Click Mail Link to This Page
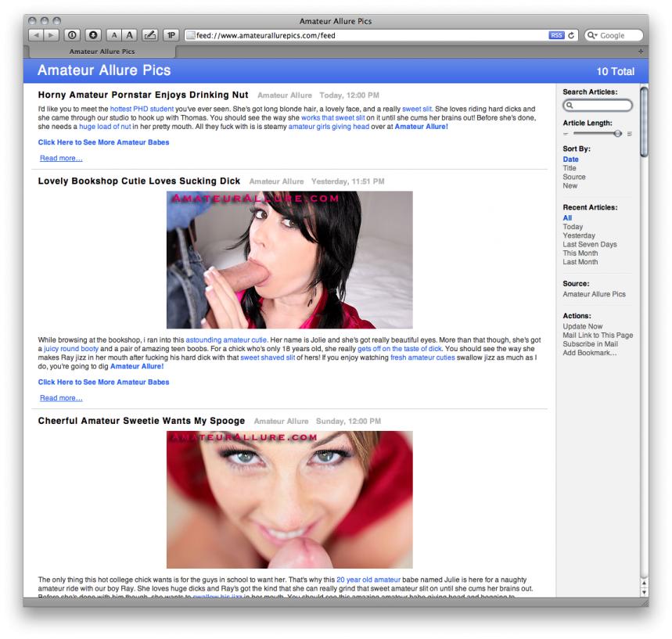 click(598, 336)
